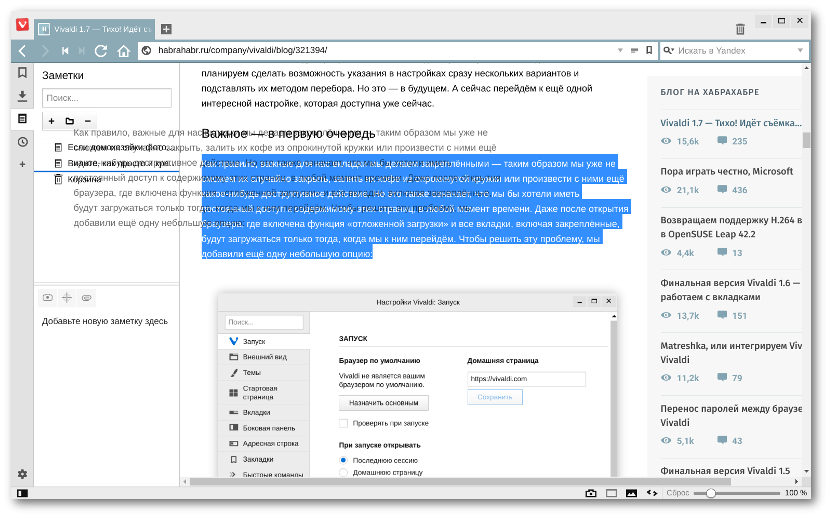Select the second note in the list
This screenshot has width=830, height=518.
(x=112, y=163)
